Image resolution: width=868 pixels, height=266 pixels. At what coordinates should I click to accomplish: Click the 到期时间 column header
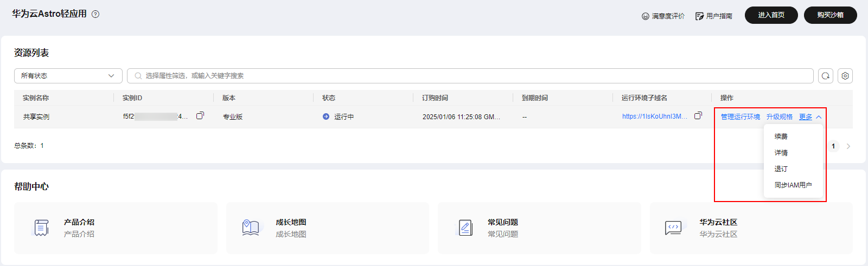point(535,98)
